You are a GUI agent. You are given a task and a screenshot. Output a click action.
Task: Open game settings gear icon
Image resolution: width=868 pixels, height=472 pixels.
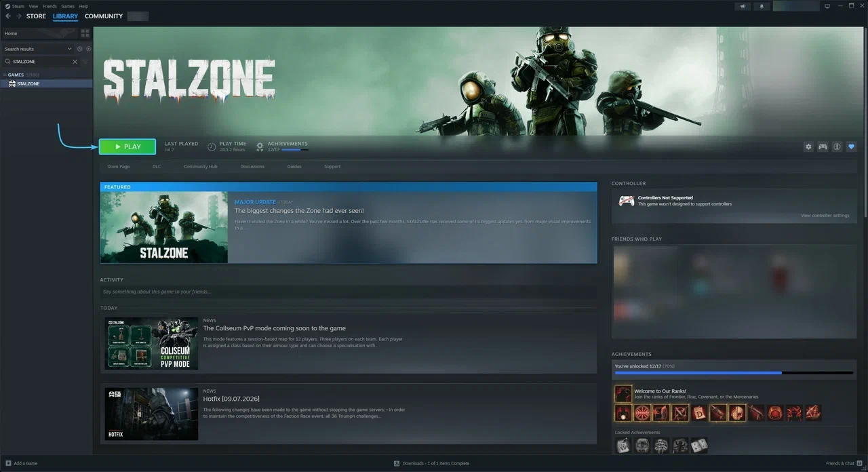808,146
